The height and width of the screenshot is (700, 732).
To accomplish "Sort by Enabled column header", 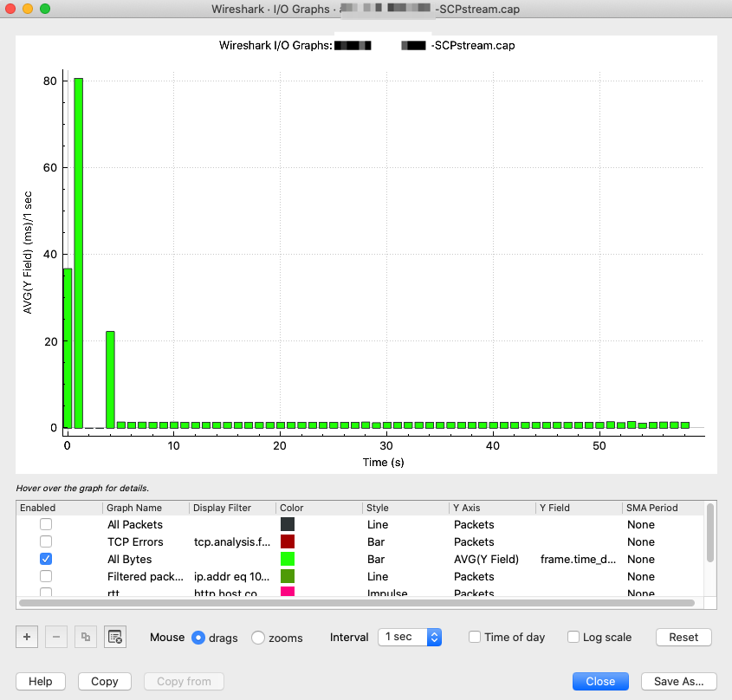I will coord(59,508).
